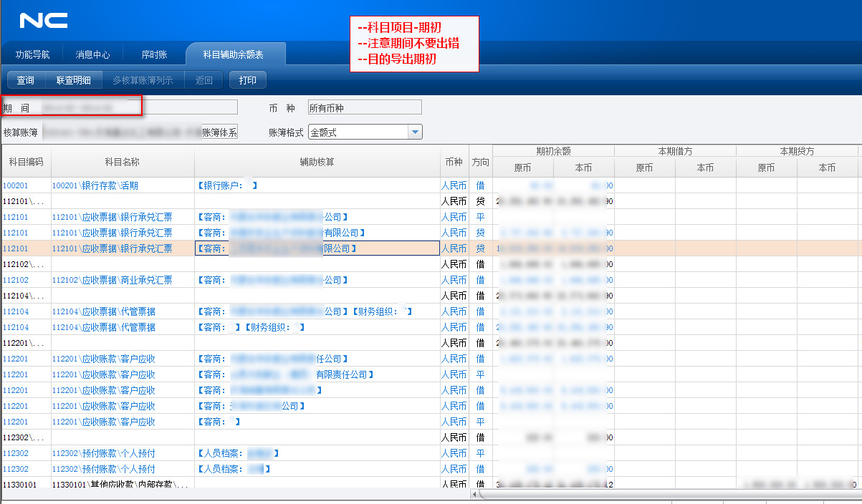Click the 币种 field showing 所有币种

point(364,107)
